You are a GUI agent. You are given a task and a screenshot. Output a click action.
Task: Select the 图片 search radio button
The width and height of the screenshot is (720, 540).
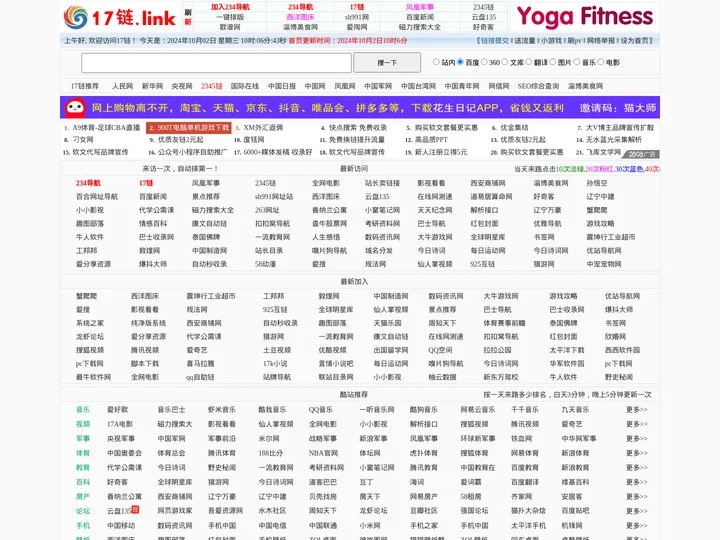coord(552,62)
